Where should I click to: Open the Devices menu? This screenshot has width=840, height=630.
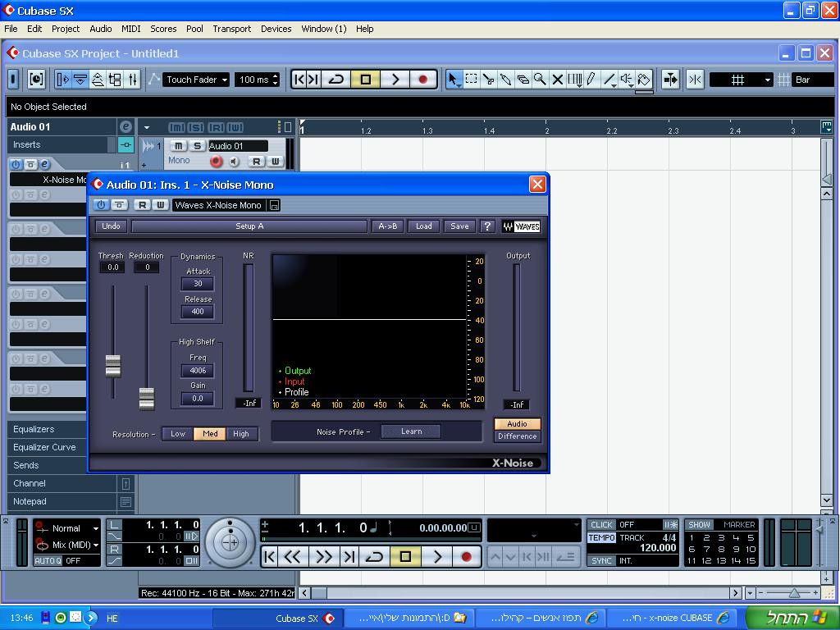276,29
